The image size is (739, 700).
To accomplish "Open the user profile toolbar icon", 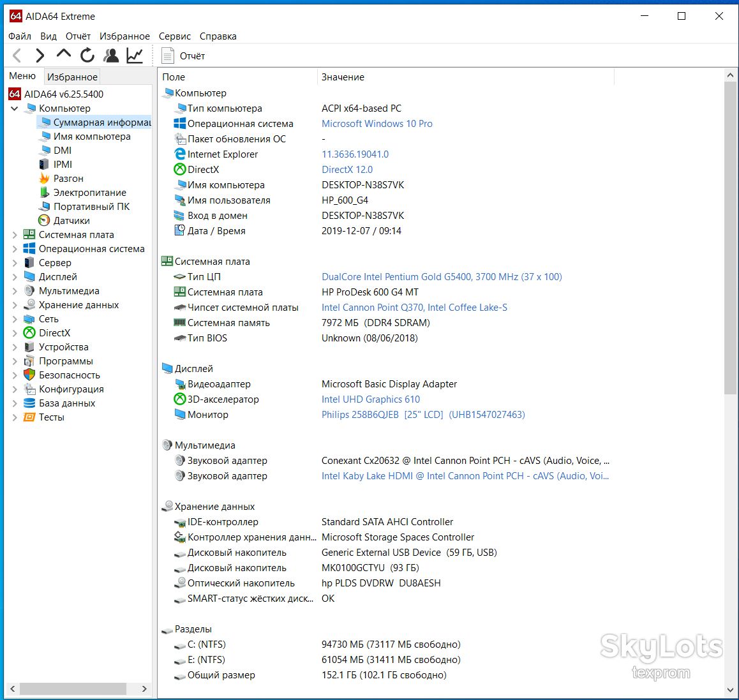I will tap(111, 56).
